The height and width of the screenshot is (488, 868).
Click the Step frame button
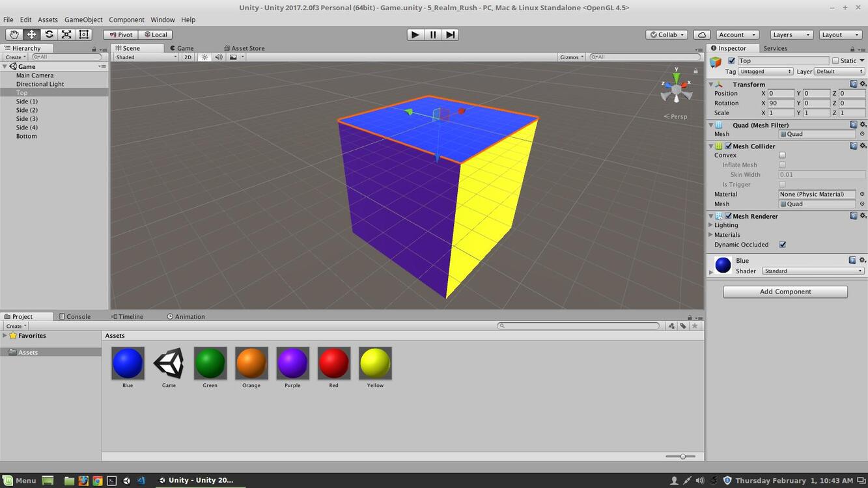click(x=451, y=34)
